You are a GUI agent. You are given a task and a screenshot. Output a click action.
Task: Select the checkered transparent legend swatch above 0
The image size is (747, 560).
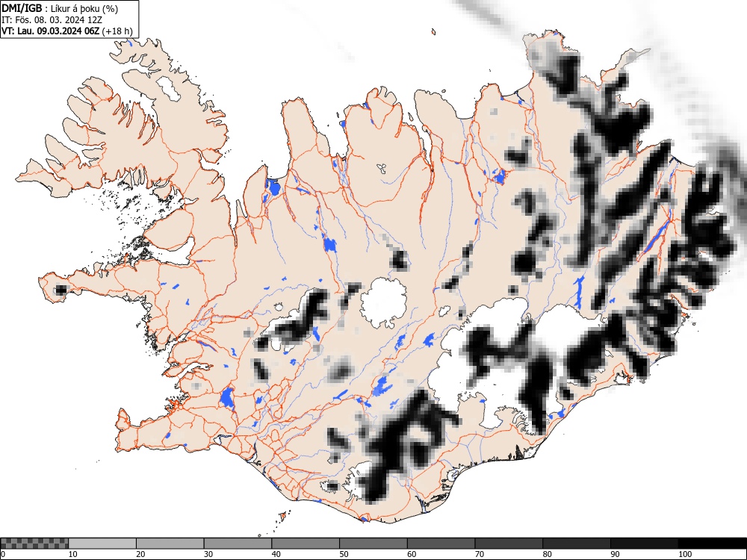point(34,544)
